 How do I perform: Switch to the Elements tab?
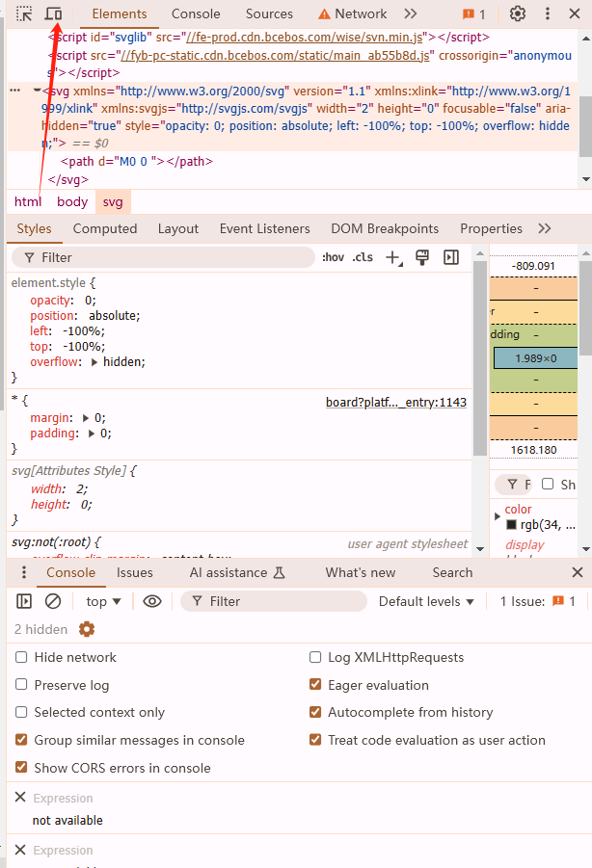point(120,13)
